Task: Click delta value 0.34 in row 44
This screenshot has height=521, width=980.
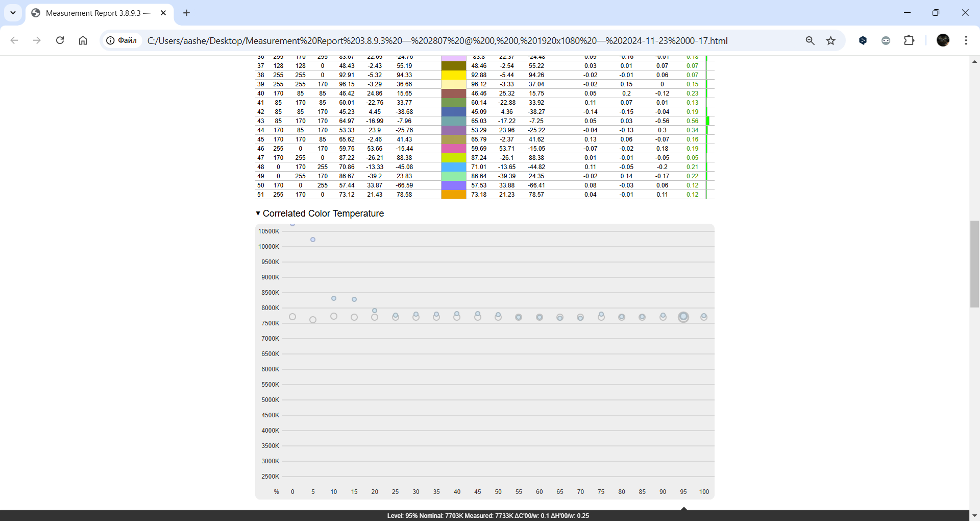Action: [692, 130]
